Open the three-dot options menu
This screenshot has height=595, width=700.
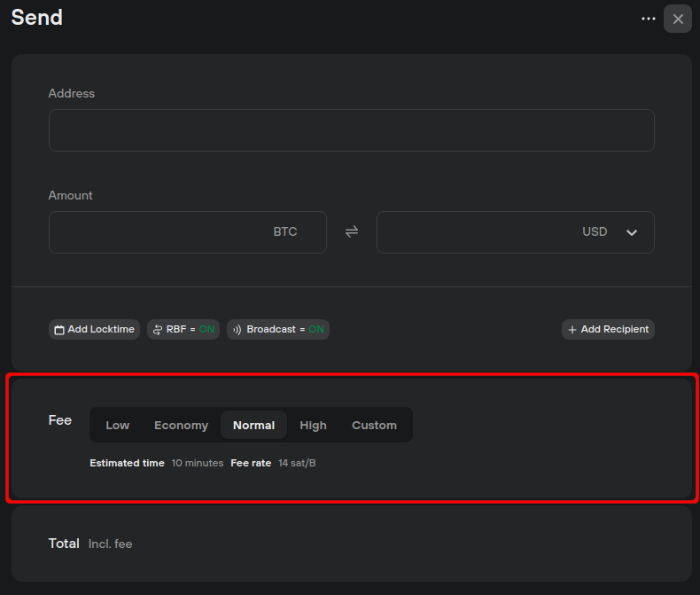[649, 19]
